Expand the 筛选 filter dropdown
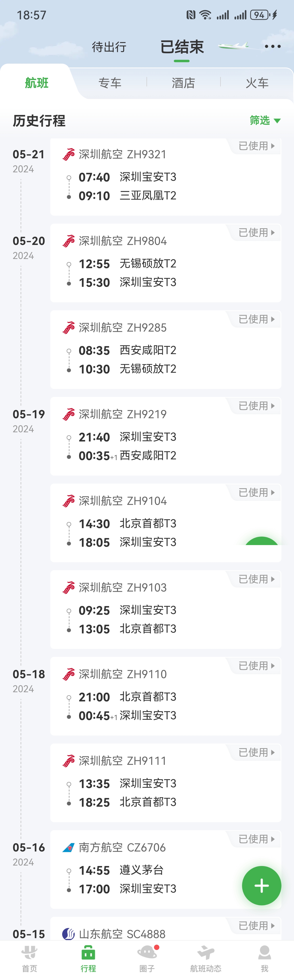The width and height of the screenshot is (294, 980). click(x=265, y=120)
